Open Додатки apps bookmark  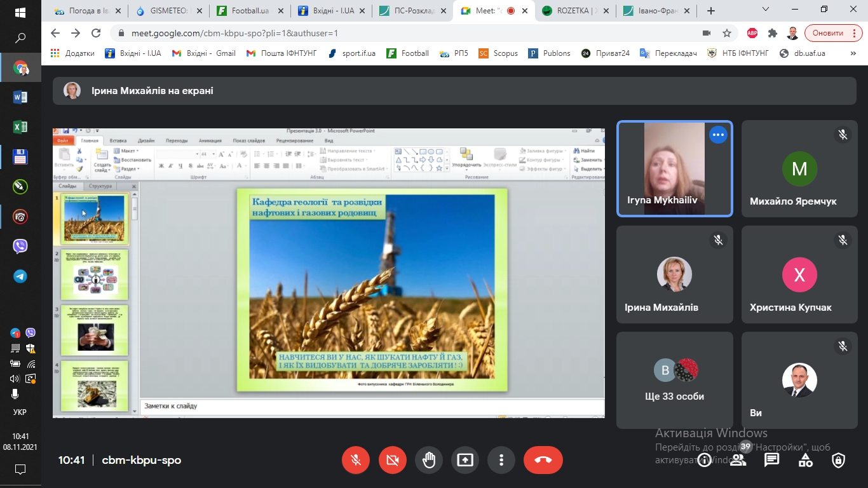[x=72, y=53]
